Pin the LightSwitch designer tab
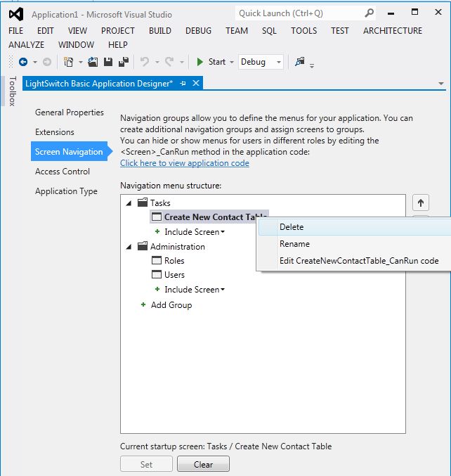Screen dimensions: 451x476 [x=183, y=83]
